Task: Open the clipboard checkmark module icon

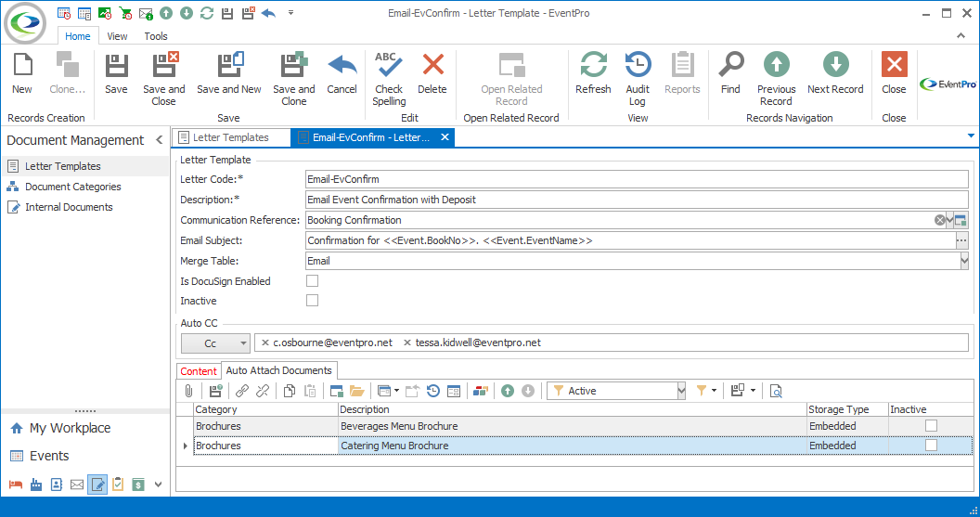Action: point(118,485)
